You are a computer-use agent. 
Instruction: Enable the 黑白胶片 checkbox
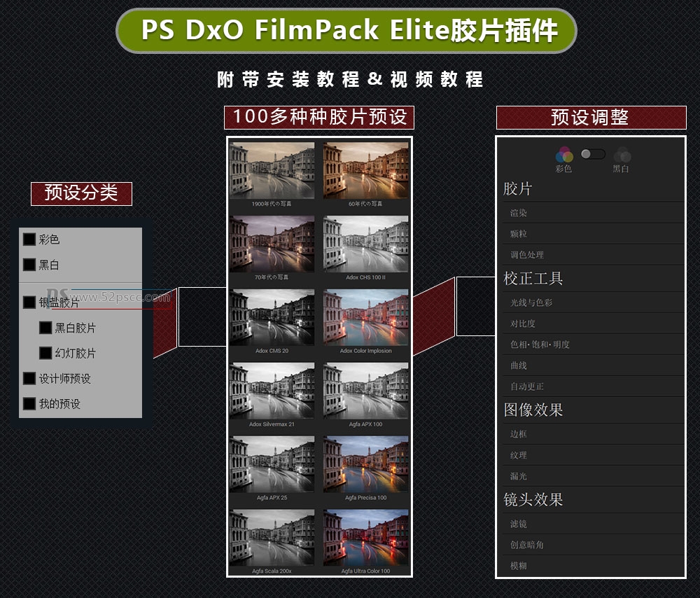point(45,328)
